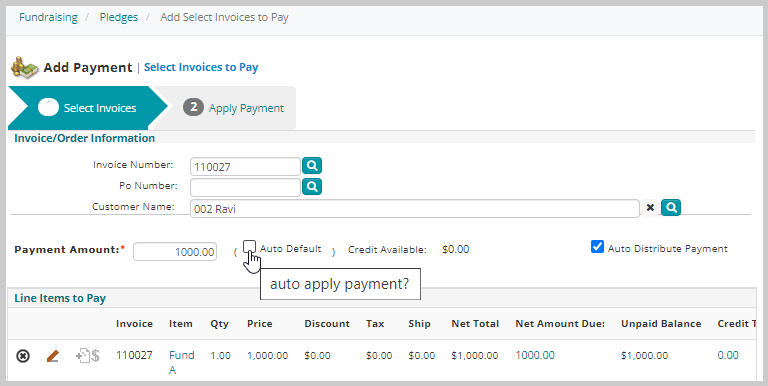Click the $1,000.00 Unpaid Balance cell
This screenshot has width=768, height=386.
coord(645,355)
